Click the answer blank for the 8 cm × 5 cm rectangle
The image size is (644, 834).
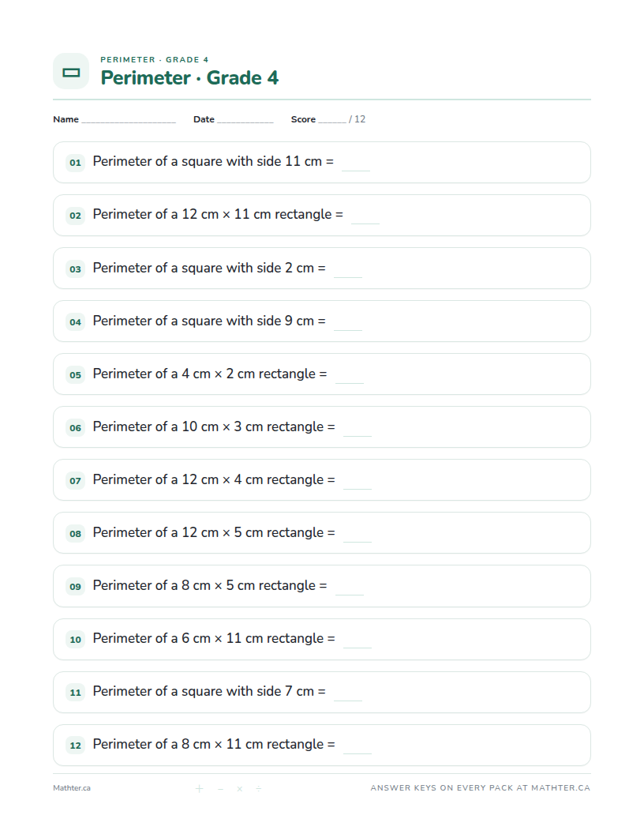[349, 588]
